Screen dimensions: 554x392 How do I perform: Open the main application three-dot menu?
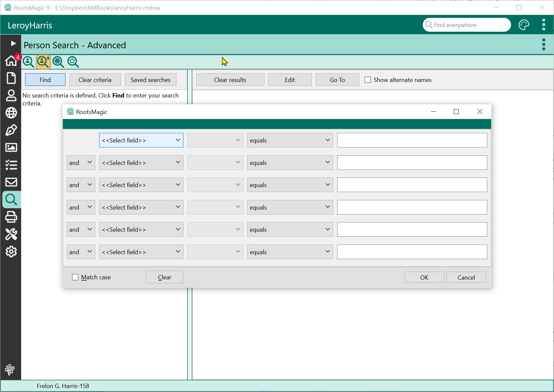[543, 25]
